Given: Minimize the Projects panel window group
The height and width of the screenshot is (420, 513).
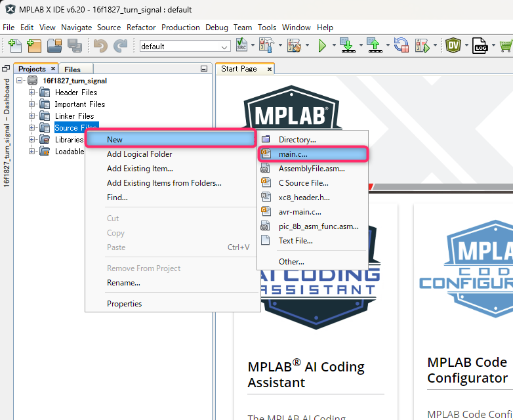Looking at the screenshot, I should (204, 69).
